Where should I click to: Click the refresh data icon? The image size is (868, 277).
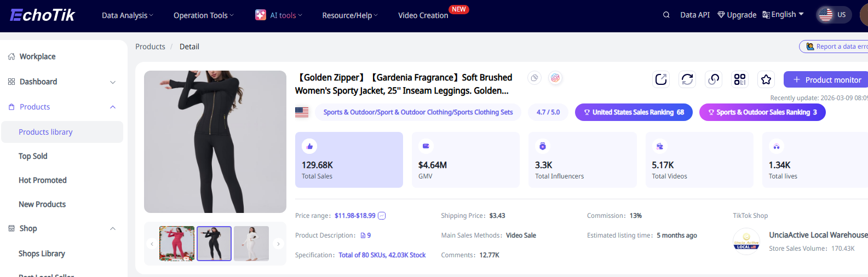pos(687,79)
